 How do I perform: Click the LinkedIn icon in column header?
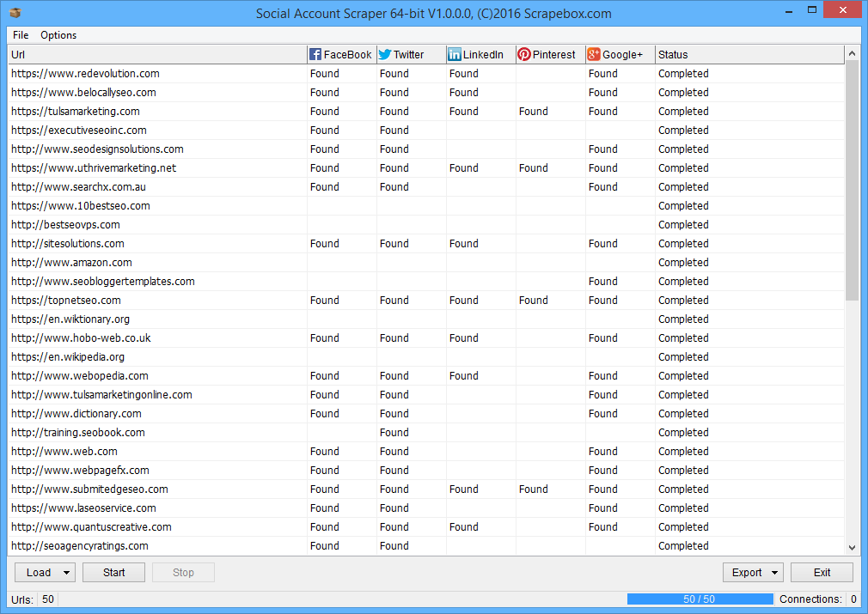[x=455, y=55]
